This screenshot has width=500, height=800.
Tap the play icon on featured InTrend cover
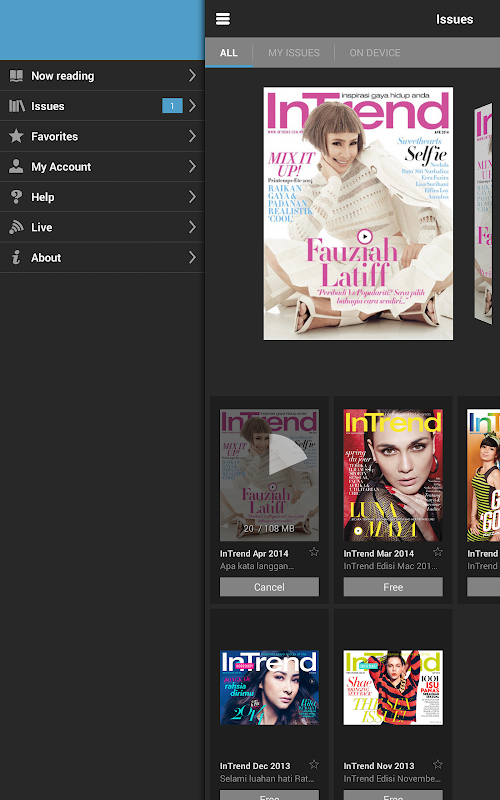364,236
